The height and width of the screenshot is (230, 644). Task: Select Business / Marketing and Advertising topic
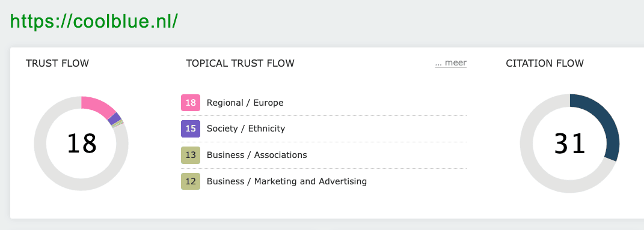click(287, 181)
